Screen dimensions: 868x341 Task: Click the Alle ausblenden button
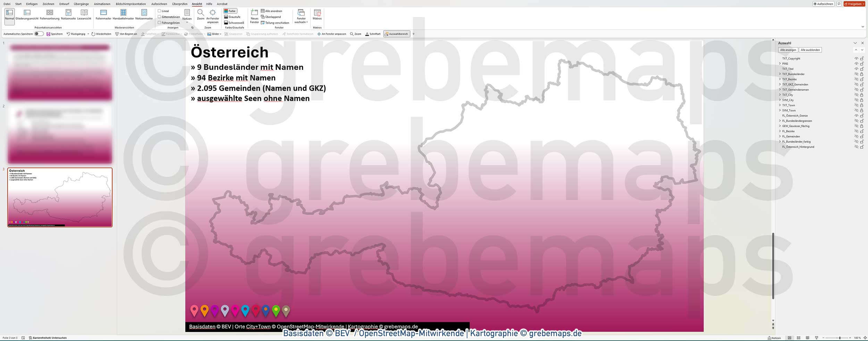click(x=810, y=50)
